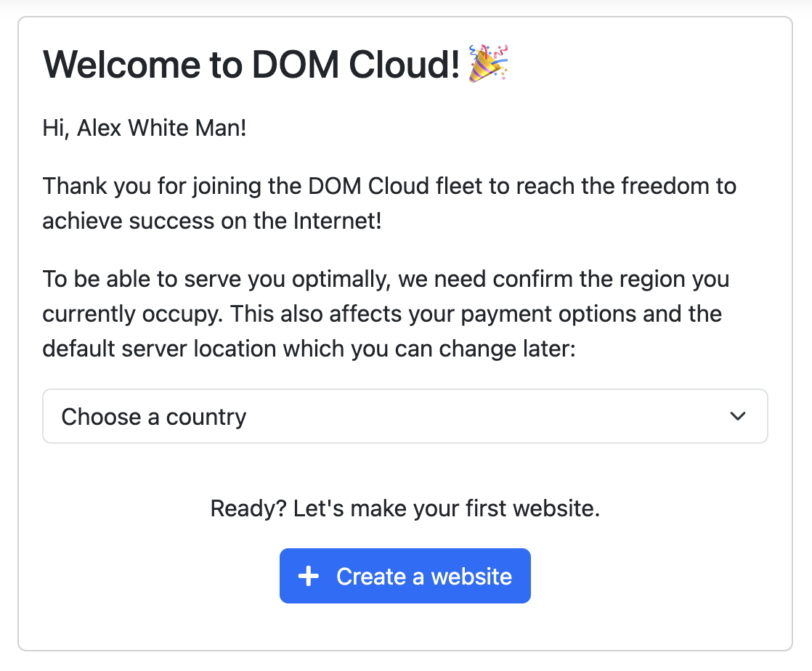Click the "achieve success on the Internet!" line
This screenshot has width=812, height=671.
tap(212, 221)
